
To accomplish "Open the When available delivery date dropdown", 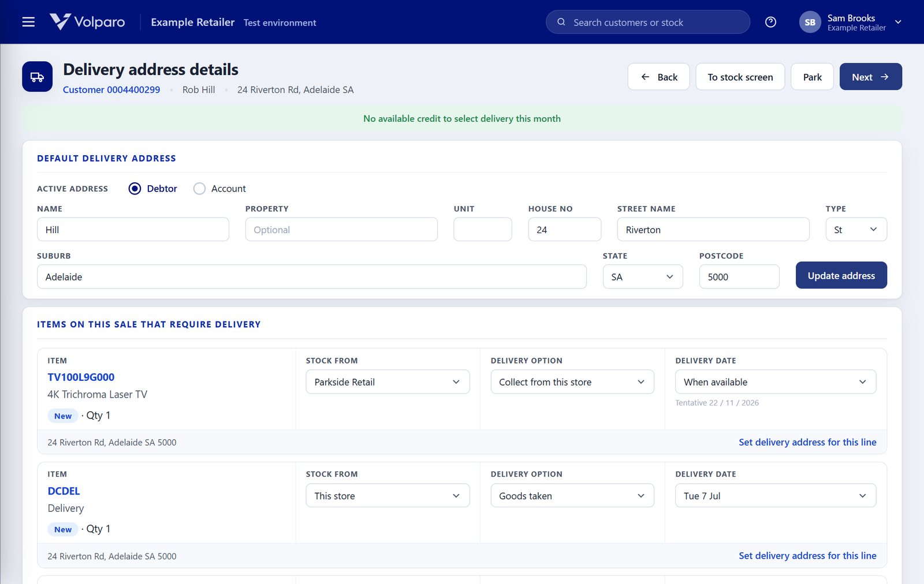I will [x=776, y=382].
